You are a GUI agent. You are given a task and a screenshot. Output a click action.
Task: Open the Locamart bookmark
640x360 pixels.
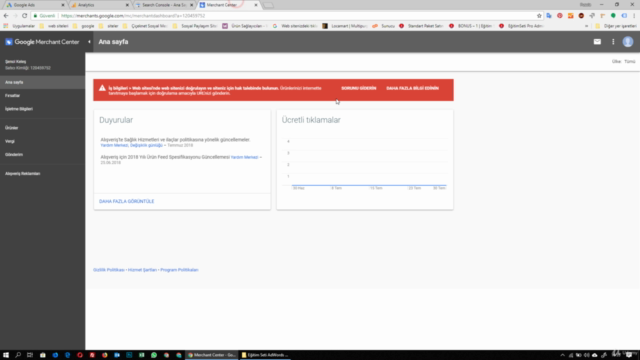click(x=345, y=26)
